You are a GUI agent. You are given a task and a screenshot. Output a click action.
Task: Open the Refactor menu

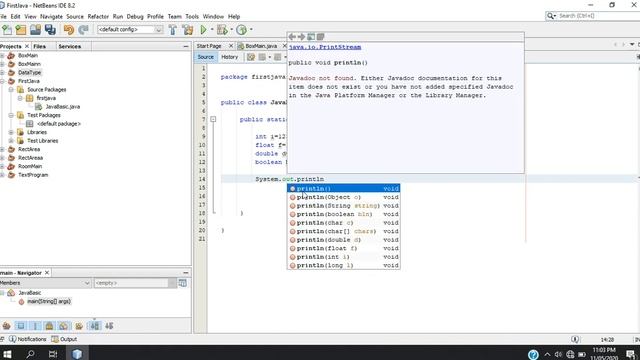98,16
